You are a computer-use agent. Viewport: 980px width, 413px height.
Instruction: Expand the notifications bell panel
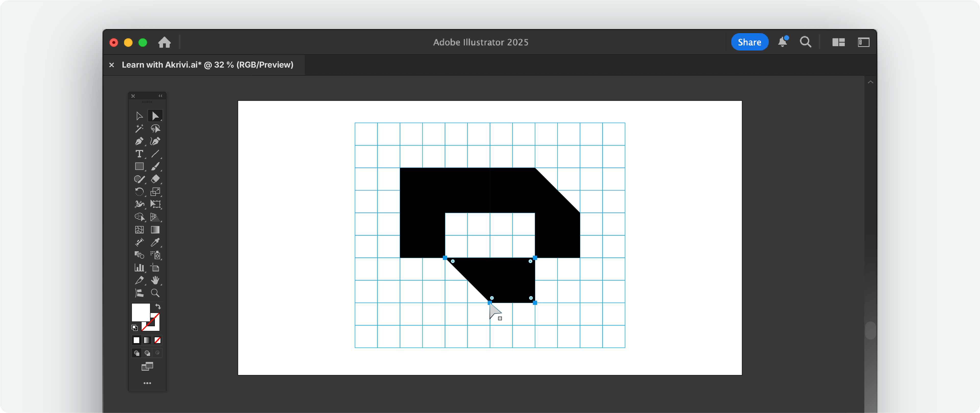[782, 42]
